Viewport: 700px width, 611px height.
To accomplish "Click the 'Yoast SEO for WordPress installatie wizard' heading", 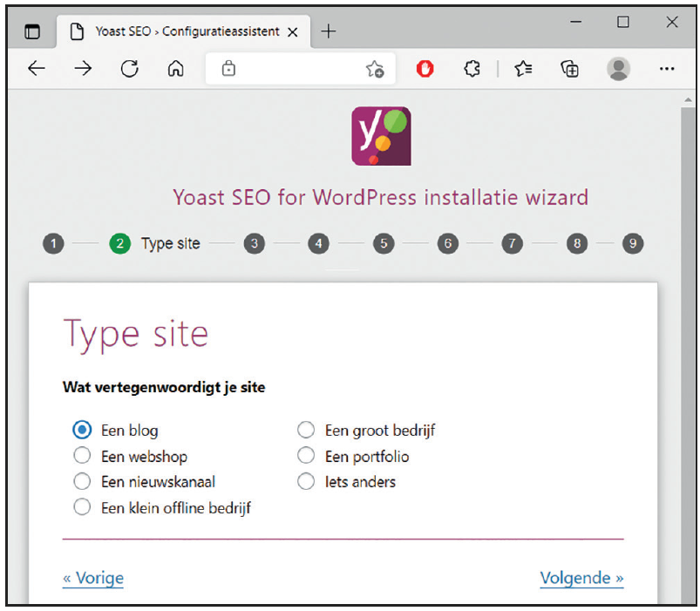I will (381, 197).
